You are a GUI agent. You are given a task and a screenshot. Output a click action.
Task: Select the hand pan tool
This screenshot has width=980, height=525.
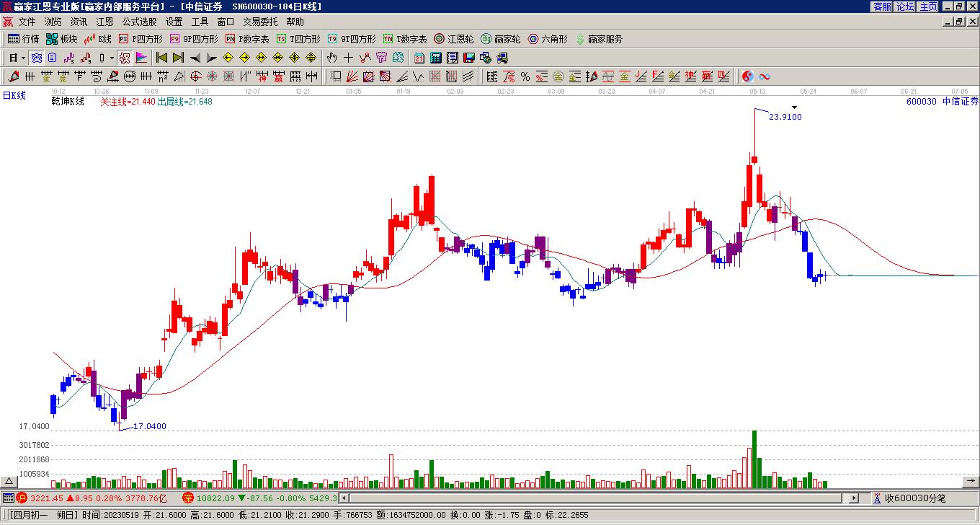tap(331, 58)
